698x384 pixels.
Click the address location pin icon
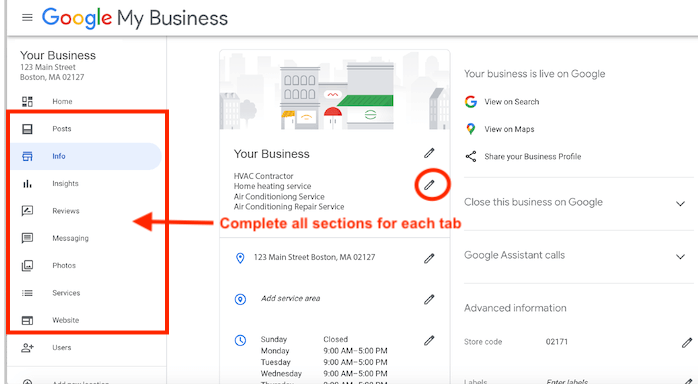point(240,258)
